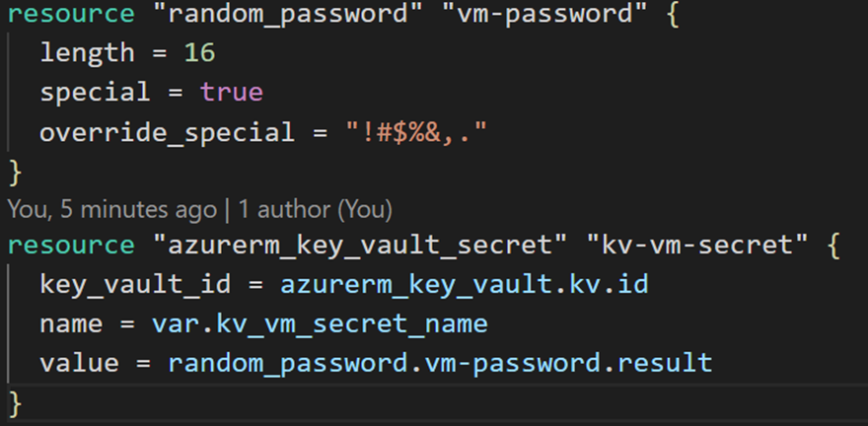Image resolution: width=868 pixels, height=426 pixels.
Task: Click the "azurerm_key_vault_secret" resource type string
Action: pos(316,246)
